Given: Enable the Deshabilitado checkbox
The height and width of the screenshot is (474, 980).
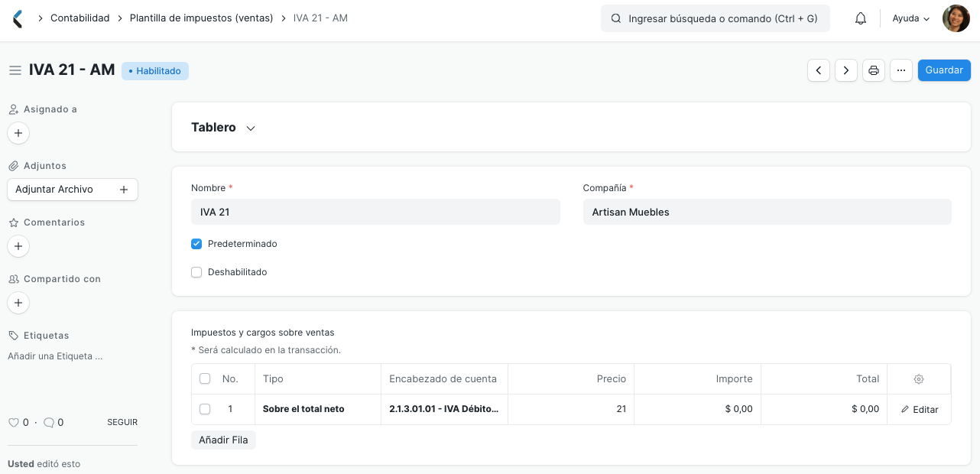Looking at the screenshot, I should pos(196,272).
